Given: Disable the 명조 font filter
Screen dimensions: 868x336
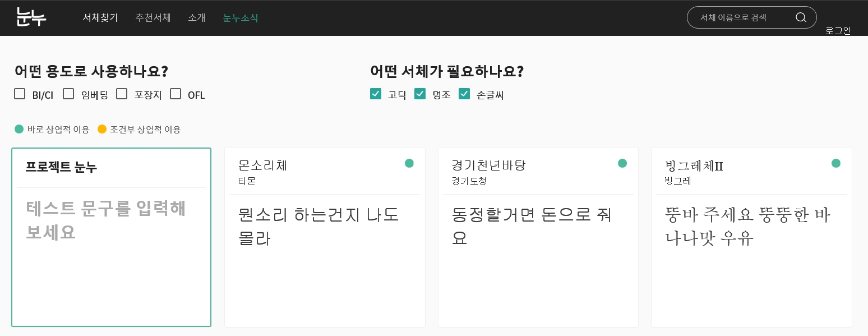Looking at the screenshot, I should (420, 94).
